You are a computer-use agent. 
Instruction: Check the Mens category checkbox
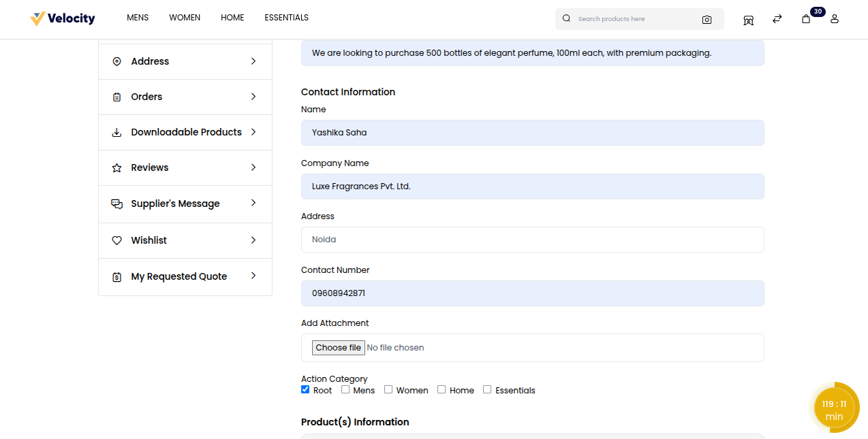345,390
